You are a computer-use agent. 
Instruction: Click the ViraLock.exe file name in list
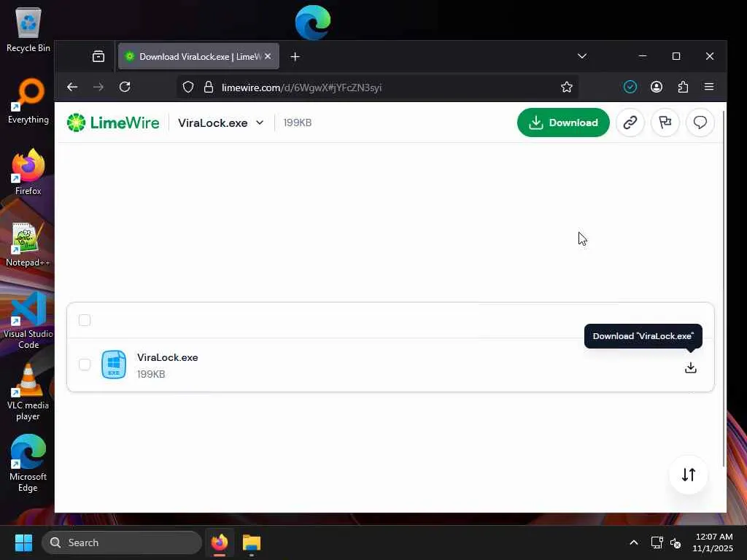click(168, 357)
